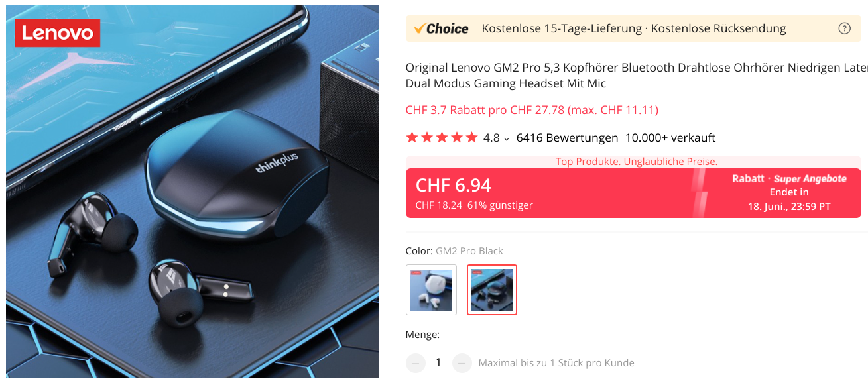This screenshot has height=387, width=868.
Task: Click the 10.000+ verkauft text
Action: (670, 138)
